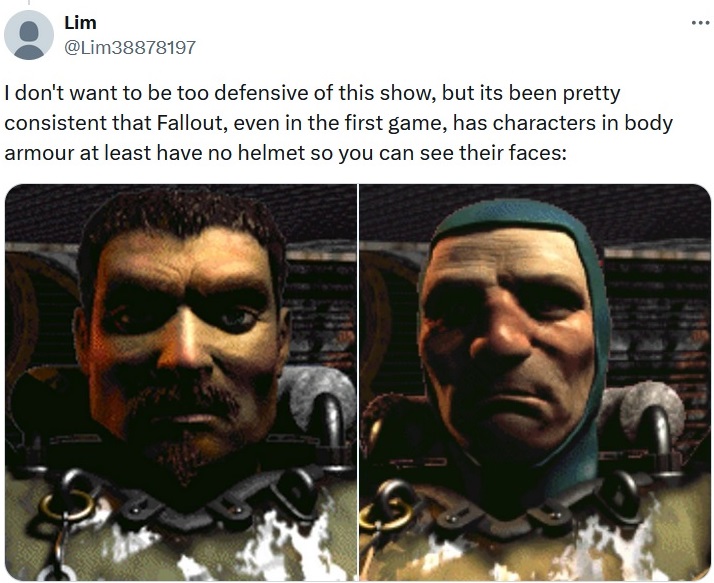Screen dimensions: 714x583
Task: Open the @Lim38878197 handle link
Action: tap(130, 47)
